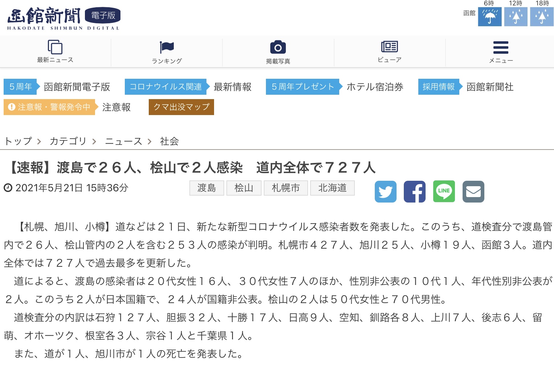
Task: Open コロナウイルス関連 最新情報 link
Action: pyautogui.click(x=188, y=87)
